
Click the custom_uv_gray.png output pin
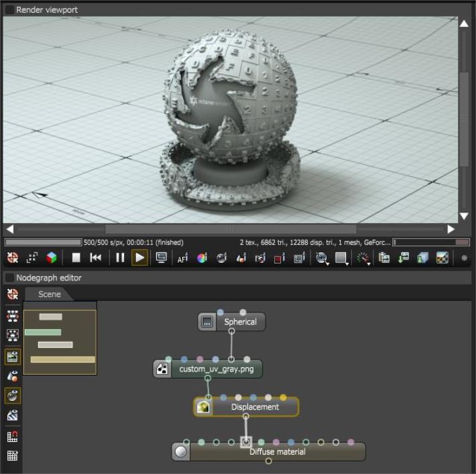click(x=208, y=378)
